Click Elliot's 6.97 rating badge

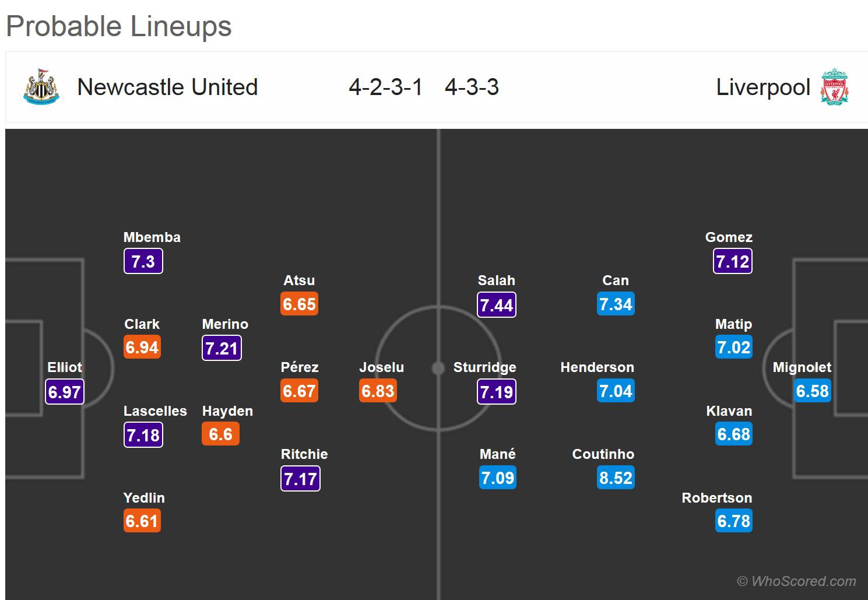[65, 391]
